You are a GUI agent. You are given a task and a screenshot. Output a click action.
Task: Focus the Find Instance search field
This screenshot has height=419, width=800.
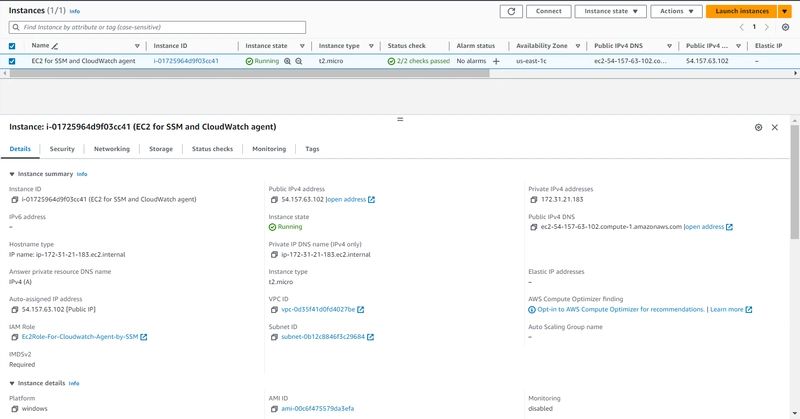click(x=157, y=28)
